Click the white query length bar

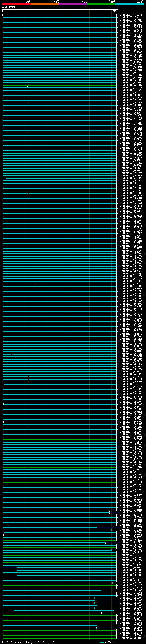click(x=60, y=9)
